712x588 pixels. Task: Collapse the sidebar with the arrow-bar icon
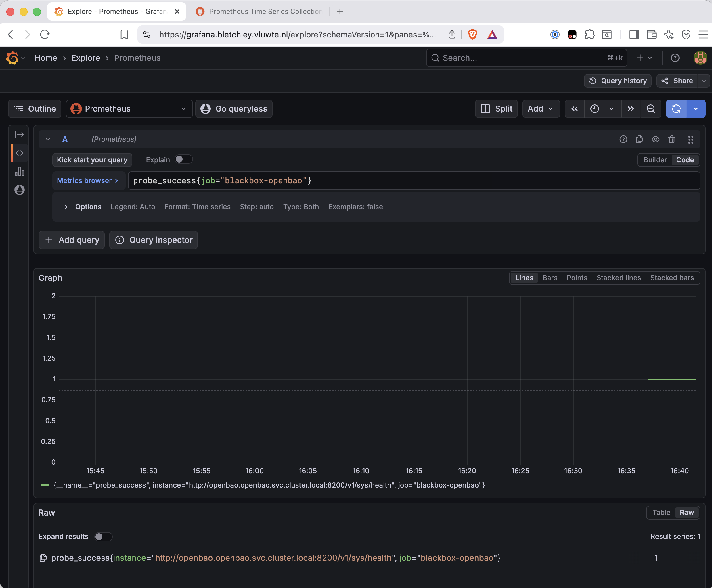tap(19, 135)
